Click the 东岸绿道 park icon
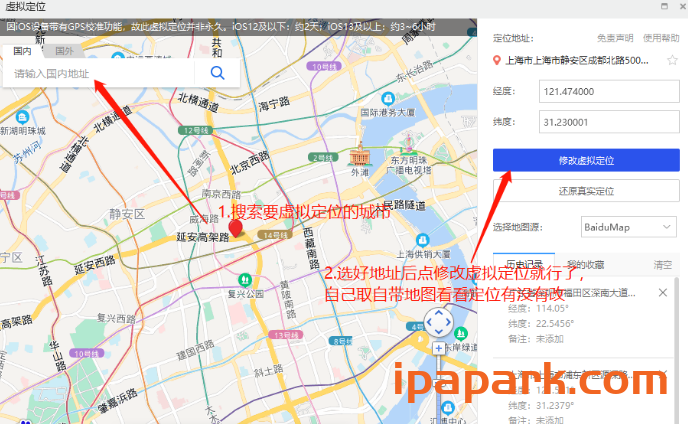Screen dimensions: 688x424 pos(461,334)
